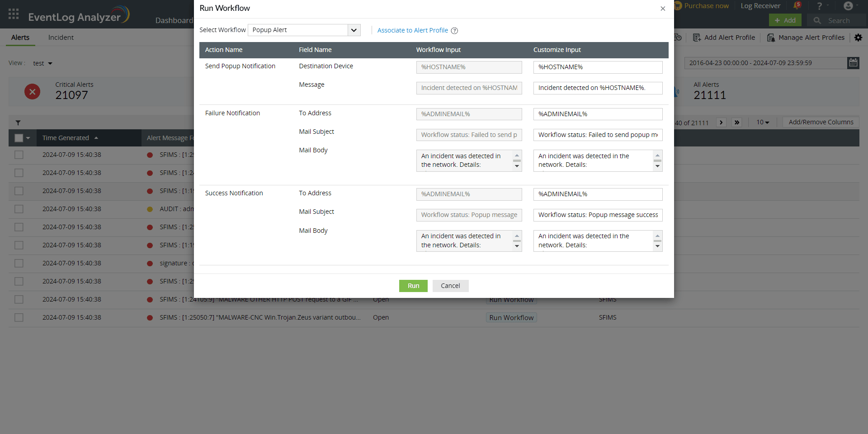
Task: Open the notification bell with 5 alerts
Action: pos(797,5)
